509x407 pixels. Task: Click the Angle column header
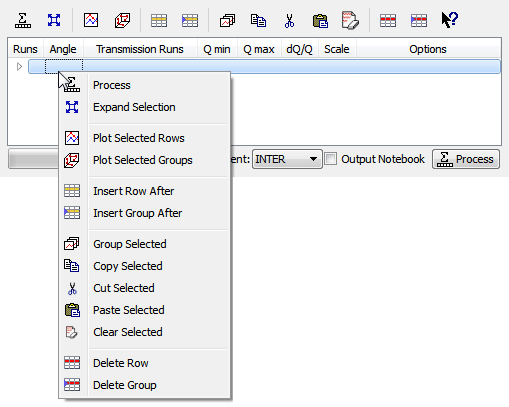(x=63, y=49)
